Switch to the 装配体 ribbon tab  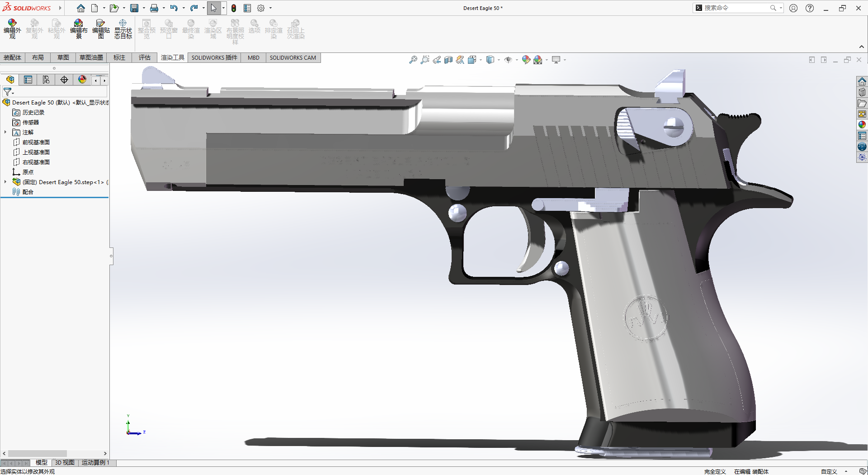(13, 57)
